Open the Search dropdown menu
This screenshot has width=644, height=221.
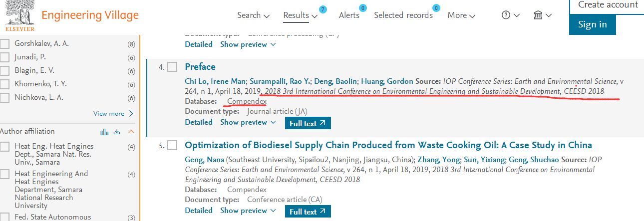click(x=253, y=15)
